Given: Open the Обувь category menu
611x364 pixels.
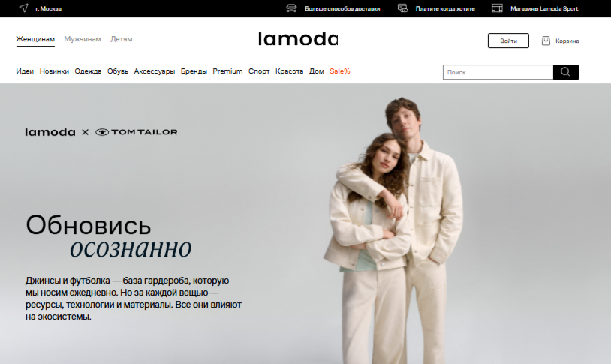Looking at the screenshot, I should click(x=118, y=71).
